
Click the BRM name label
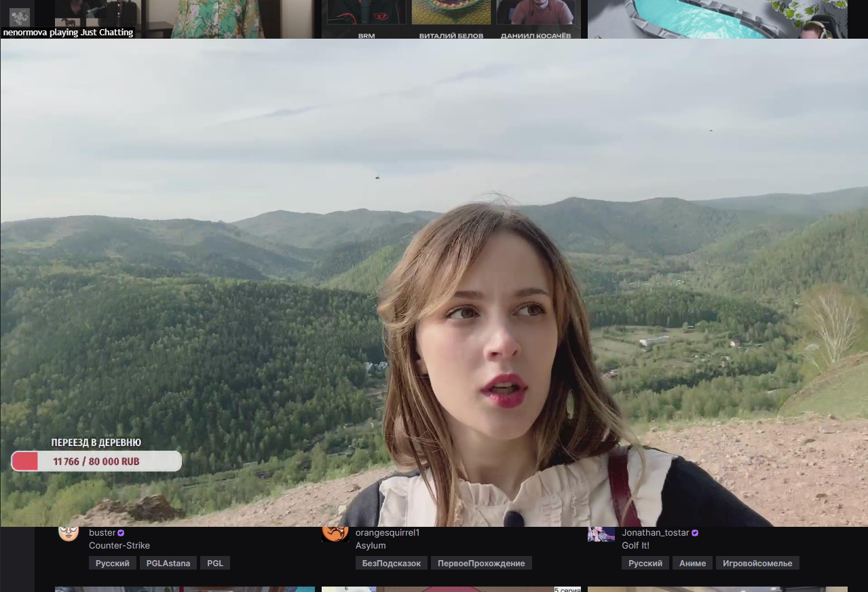[366, 35]
